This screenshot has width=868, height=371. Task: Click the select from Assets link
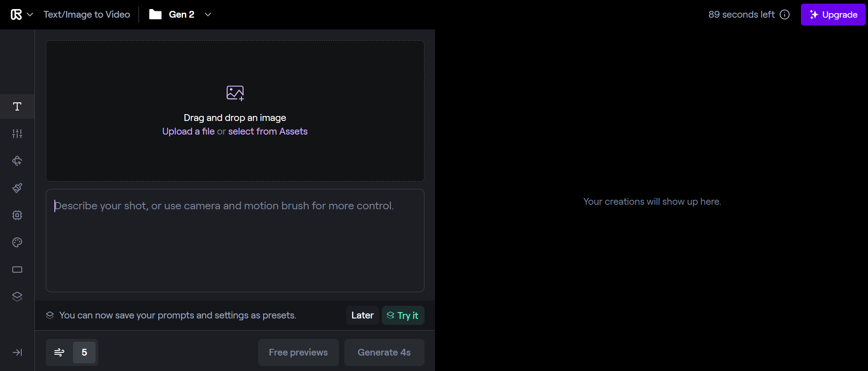tap(268, 131)
